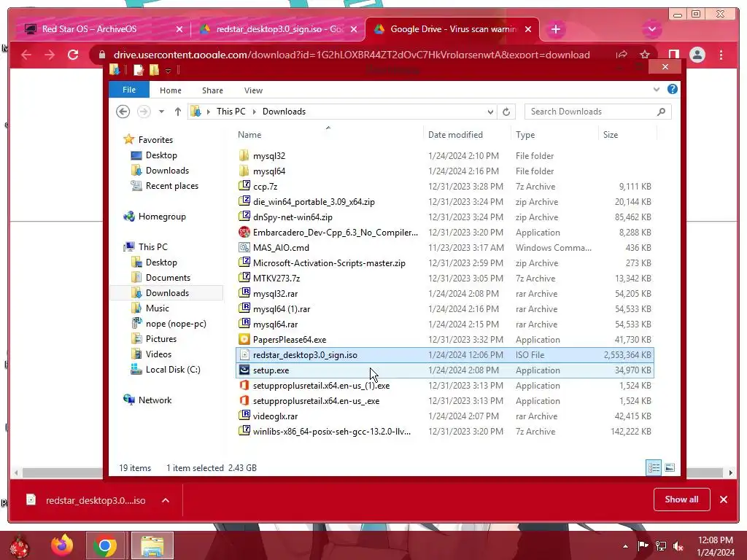Open the View ribbon tab
This screenshot has width=747, height=560.
[x=253, y=90]
